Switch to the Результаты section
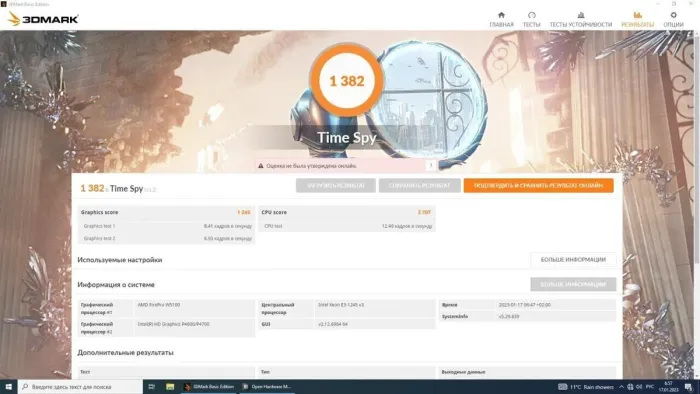This screenshot has height=394, width=700. [x=638, y=20]
